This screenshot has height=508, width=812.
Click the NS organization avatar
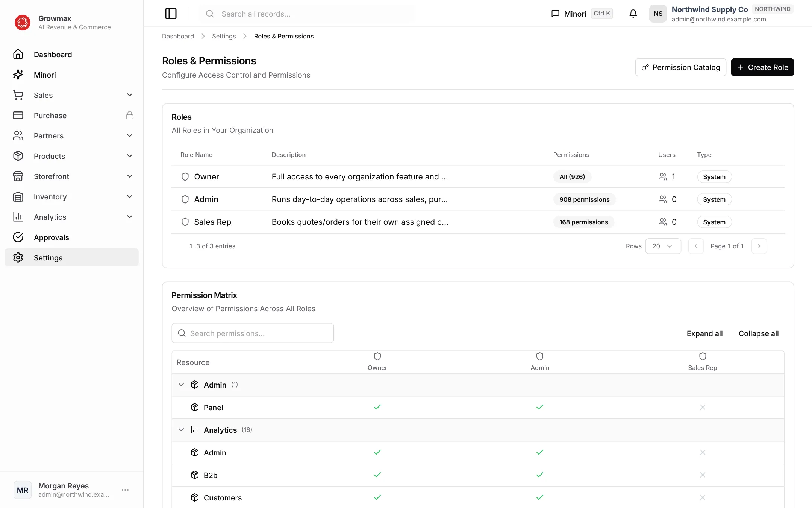pos(658,14)
